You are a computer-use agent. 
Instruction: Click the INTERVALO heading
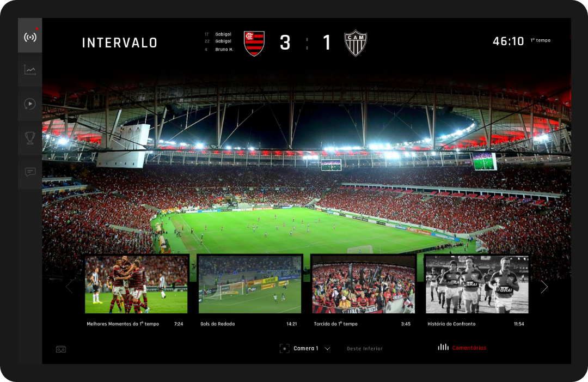(x=120, y=43)
